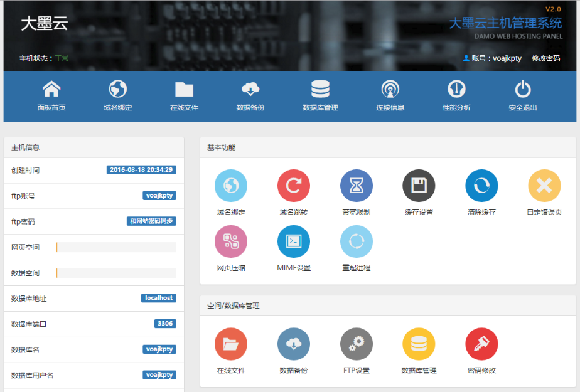580x392 pixels.
Task: Open 性能分析 gauge icon in navigation
Action: point(456,89)
